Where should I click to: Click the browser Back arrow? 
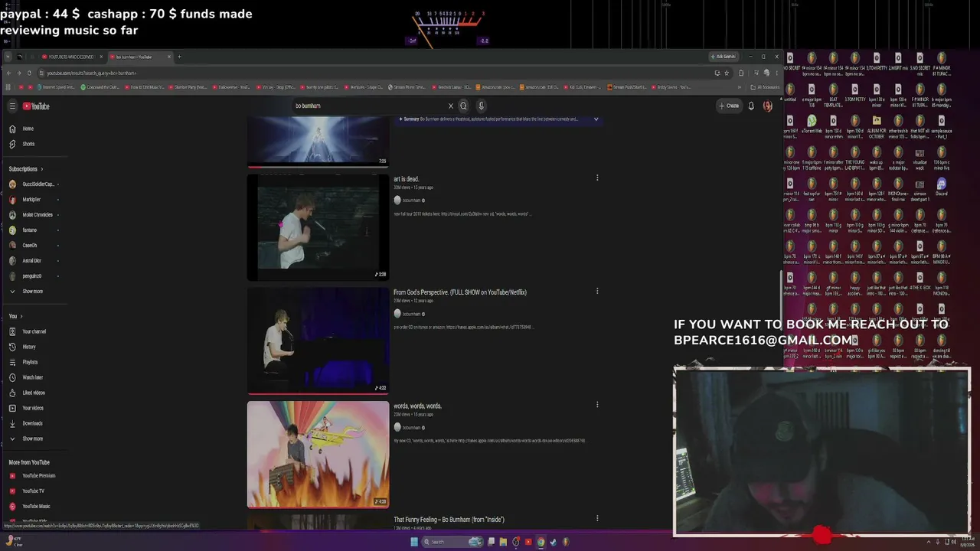(x=8, y=73)
